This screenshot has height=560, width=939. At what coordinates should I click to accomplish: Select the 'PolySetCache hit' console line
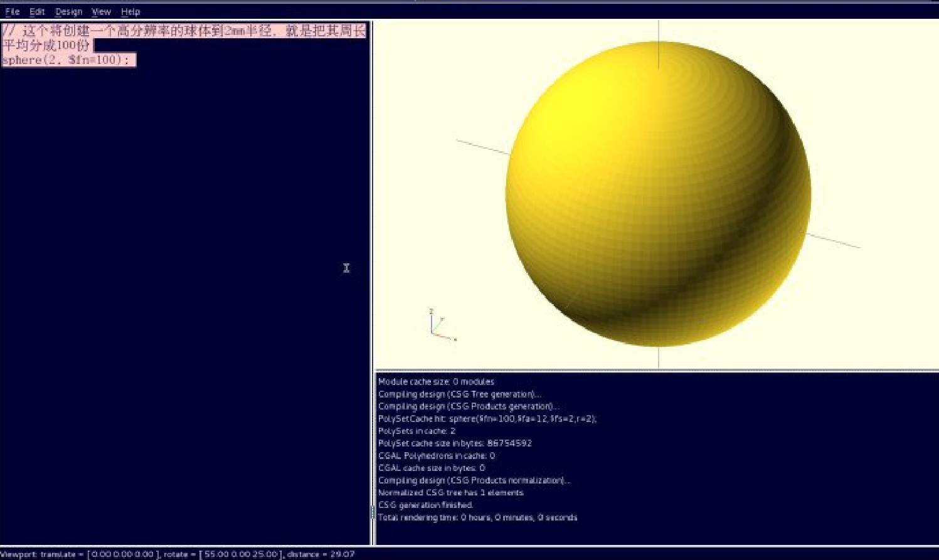(487, 418)
